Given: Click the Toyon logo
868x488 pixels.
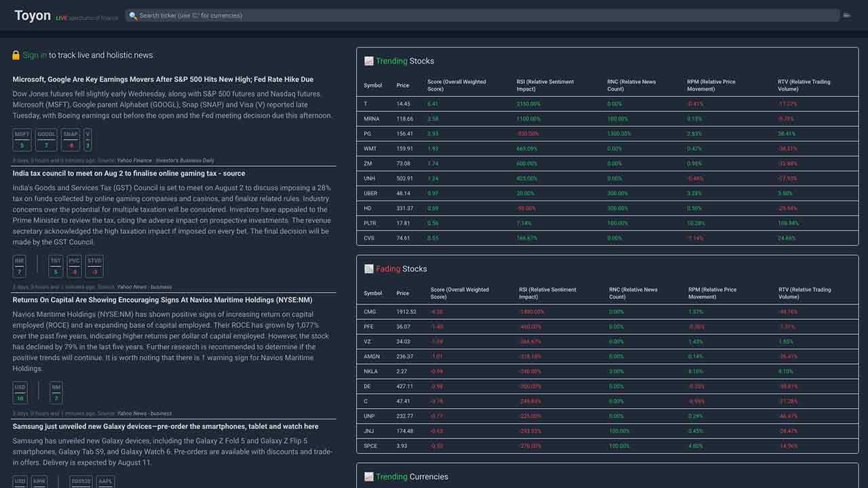Looking at the screenshot, I should click(33, 15).
